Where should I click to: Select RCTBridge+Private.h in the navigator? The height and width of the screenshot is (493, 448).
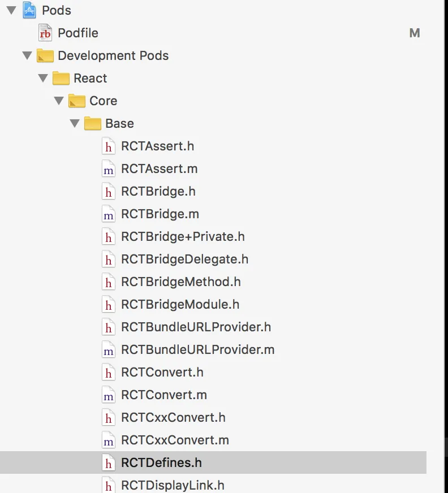183,236
